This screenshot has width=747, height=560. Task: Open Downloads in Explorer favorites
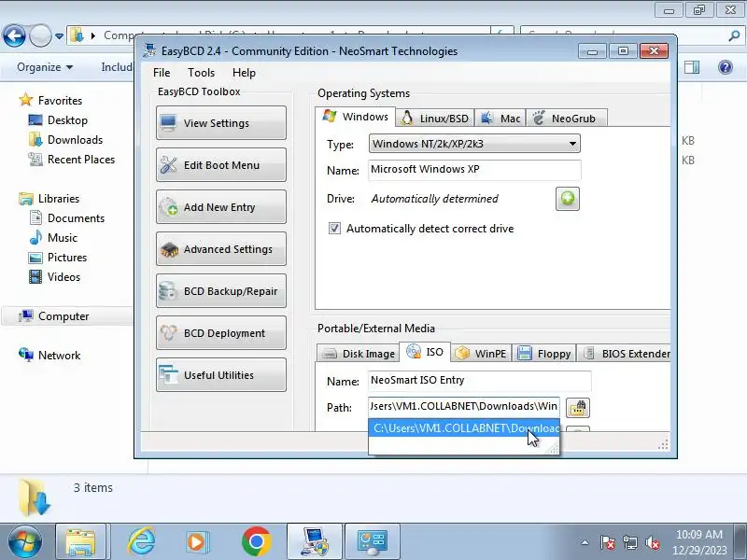pyautogui.click(x=76, y=139)
